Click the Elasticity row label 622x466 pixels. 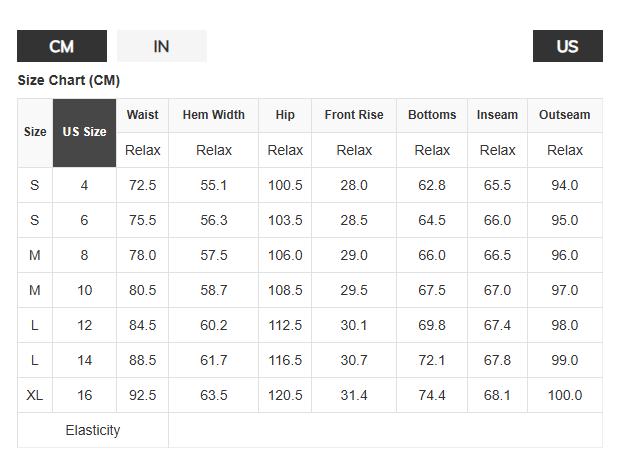pos(93,430)
